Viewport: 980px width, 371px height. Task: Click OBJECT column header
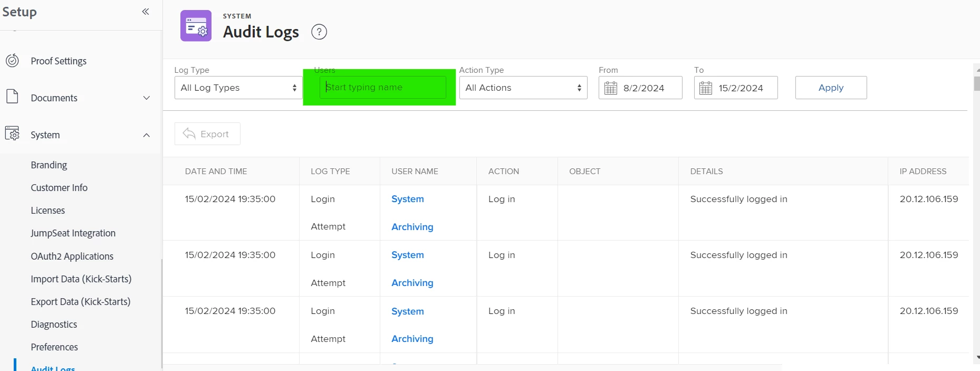point(584,172)
